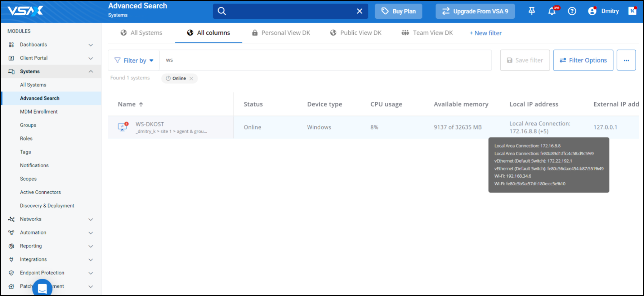Expand the Integrations module
Screen dimensions: 644x296
[x=91, y=260]
